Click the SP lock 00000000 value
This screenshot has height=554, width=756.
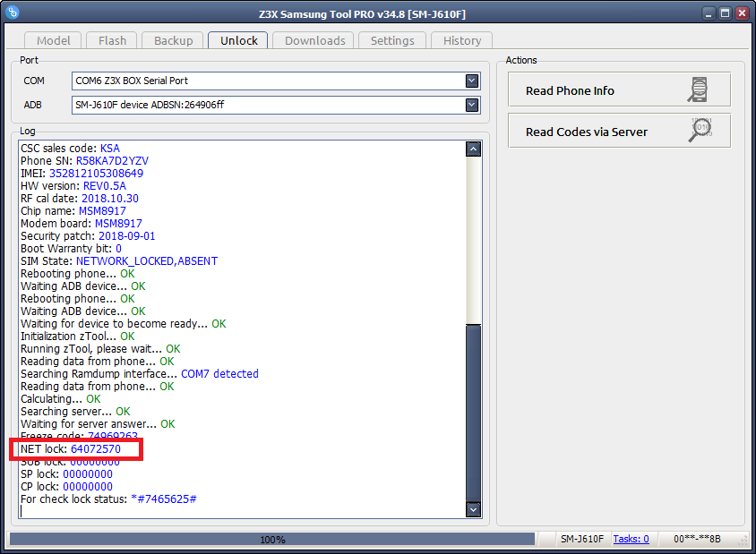[88, 474]
